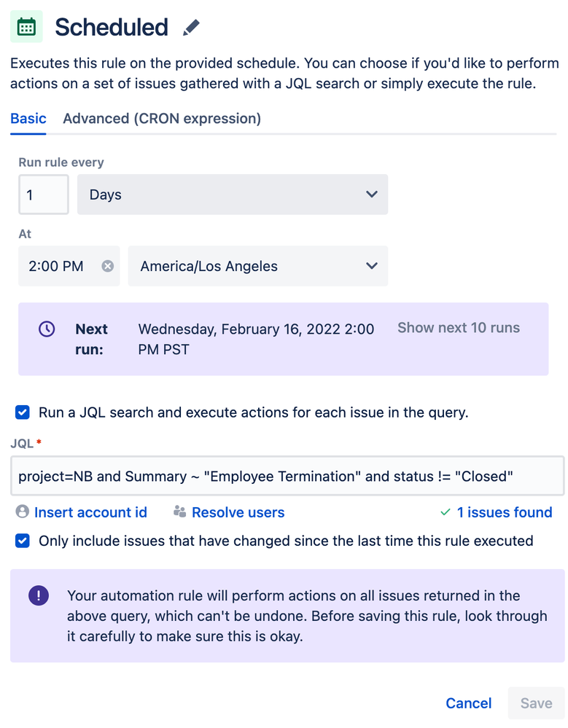This screenshot has width=568, height=728.
Task: Click the green Scheduled calendar icon
Action: point(27,28)
